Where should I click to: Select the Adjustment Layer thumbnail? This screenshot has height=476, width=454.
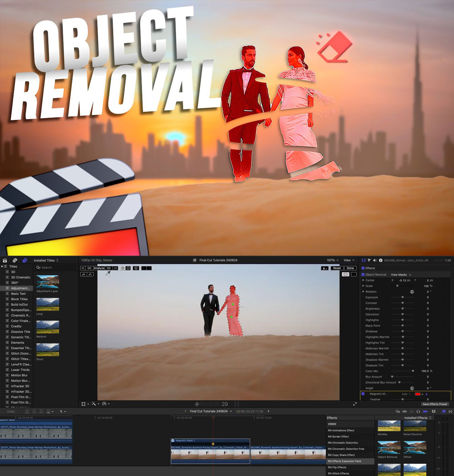tap(48, 282)
